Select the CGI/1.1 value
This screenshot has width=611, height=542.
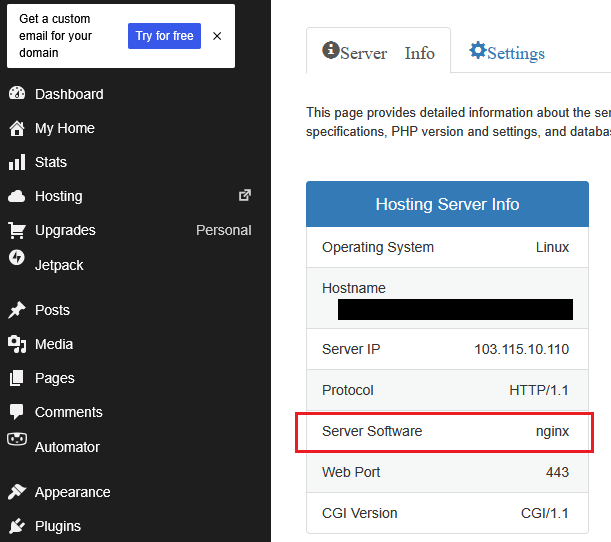tap(545, 513)
